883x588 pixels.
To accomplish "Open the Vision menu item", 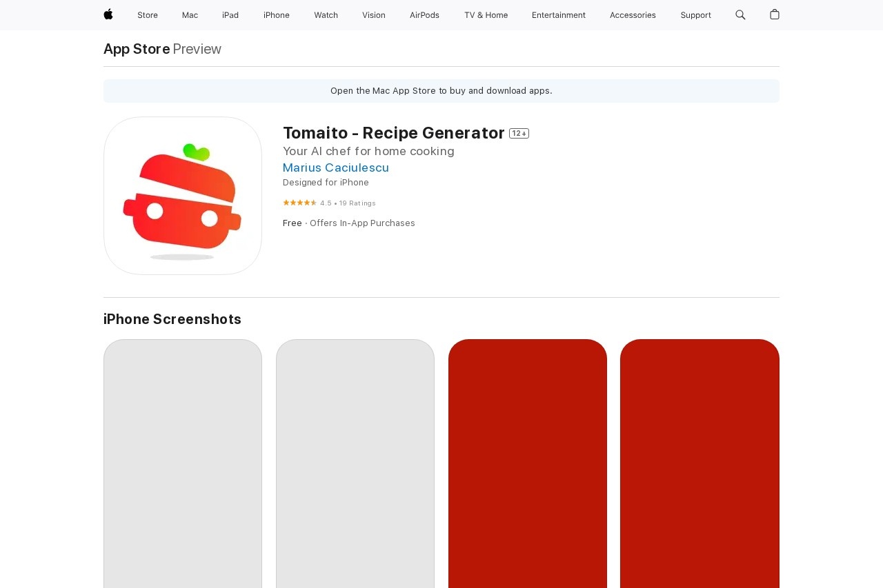I will [x=374, y=15].
